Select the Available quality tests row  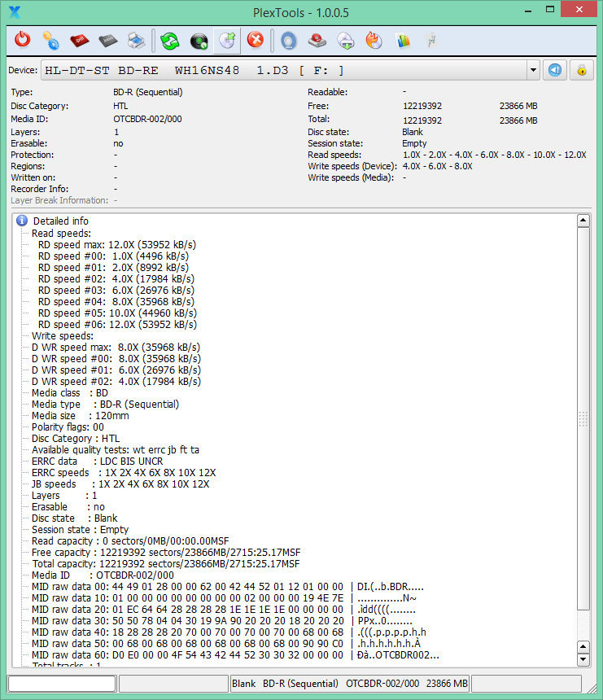click(x=116, y=450)
